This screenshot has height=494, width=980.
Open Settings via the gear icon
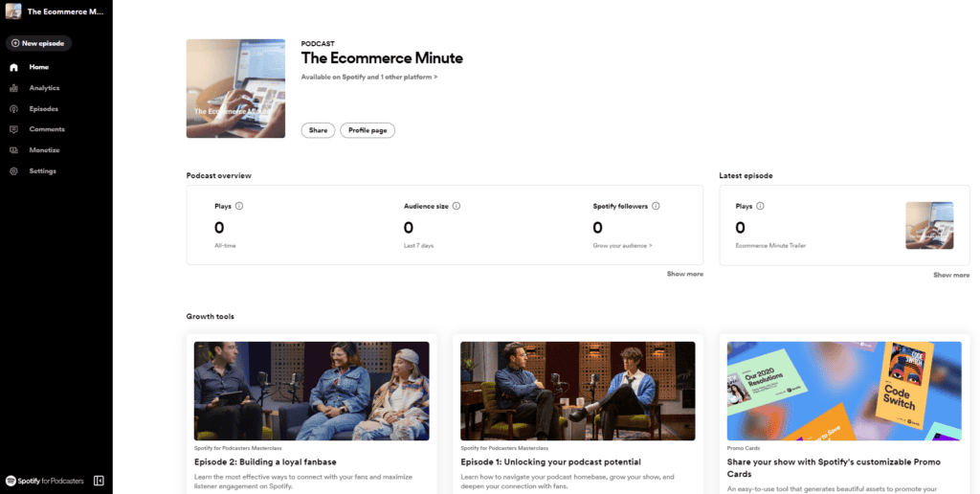click(13, 171)
